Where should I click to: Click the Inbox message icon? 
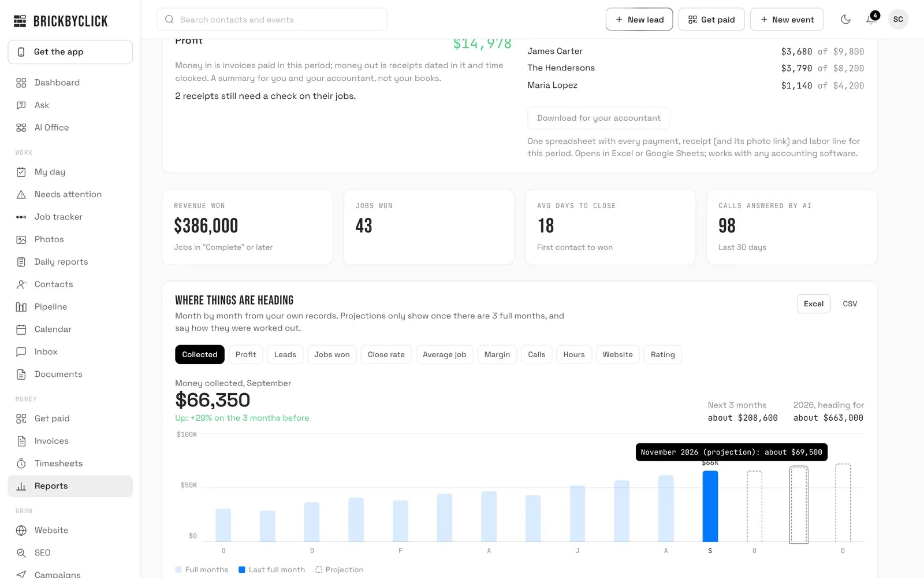pos(21,352)
